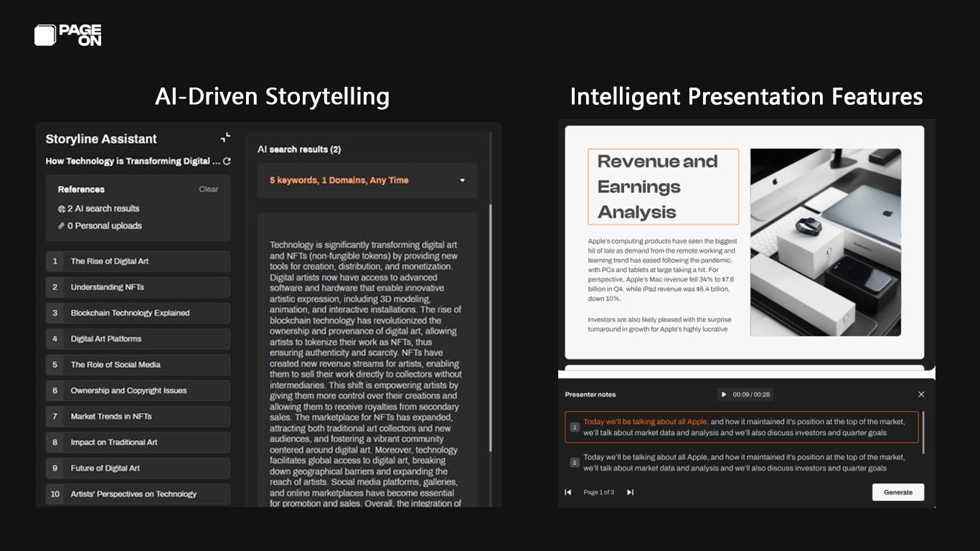Go to the last notes page
Image resolution: width=980 pixels, height=551 pixels.
630,492
